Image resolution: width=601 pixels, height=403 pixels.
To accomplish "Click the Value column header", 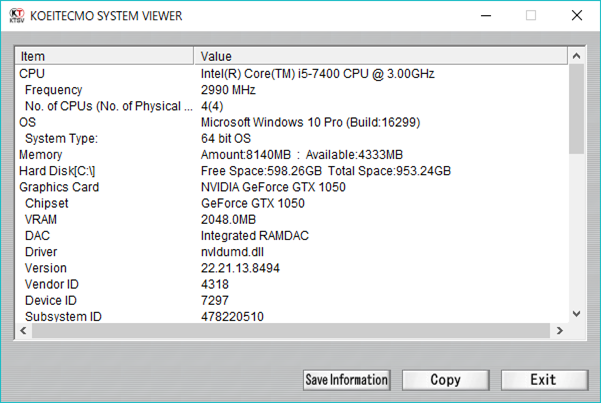I will coord(381,56).
